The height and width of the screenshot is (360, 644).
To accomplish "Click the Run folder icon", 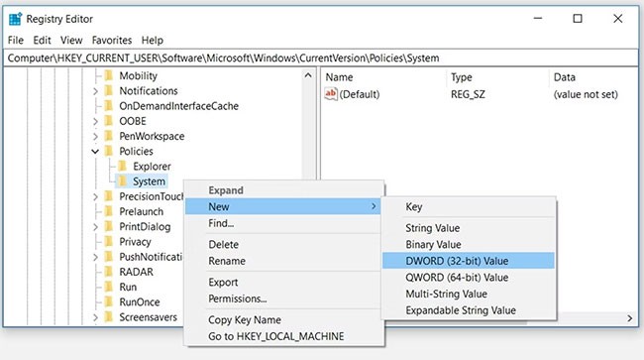I will [x=109, y=287].
